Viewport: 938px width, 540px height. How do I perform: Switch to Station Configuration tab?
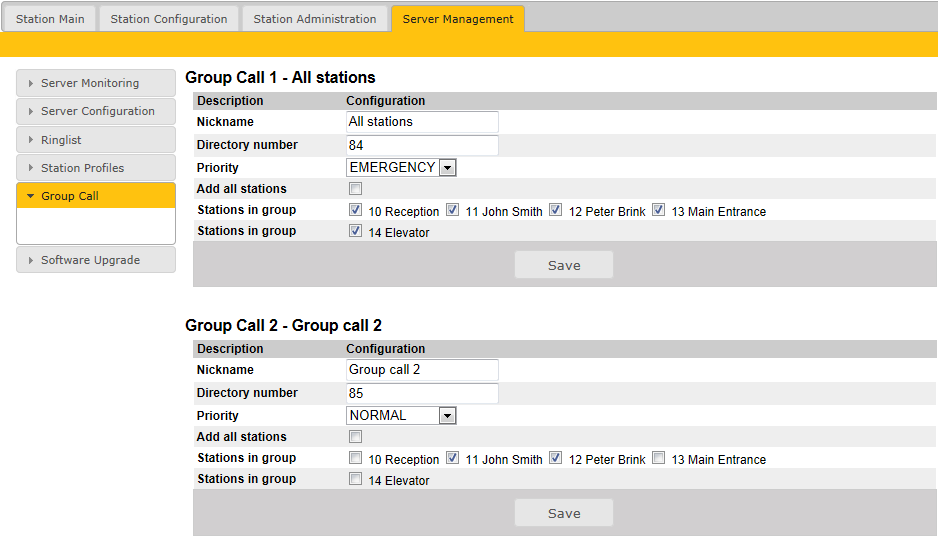tap(169, 19)
